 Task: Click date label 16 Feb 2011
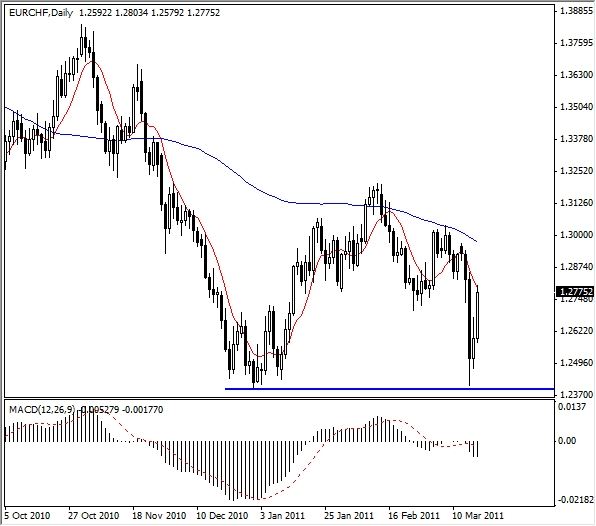414,516
